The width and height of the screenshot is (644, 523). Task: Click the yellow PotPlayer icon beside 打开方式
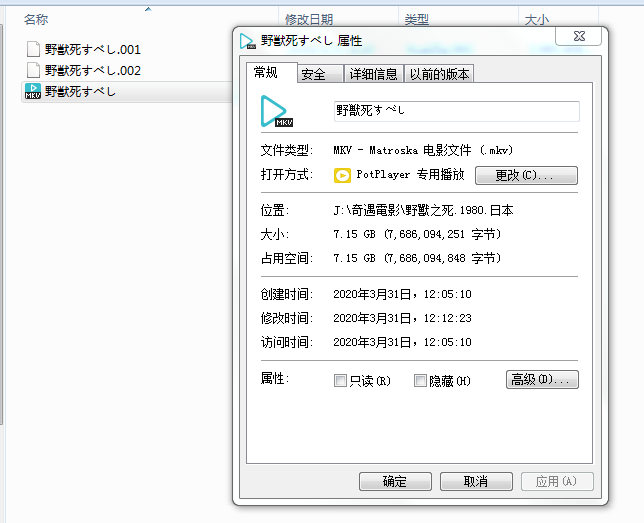(x=342, y=175)
